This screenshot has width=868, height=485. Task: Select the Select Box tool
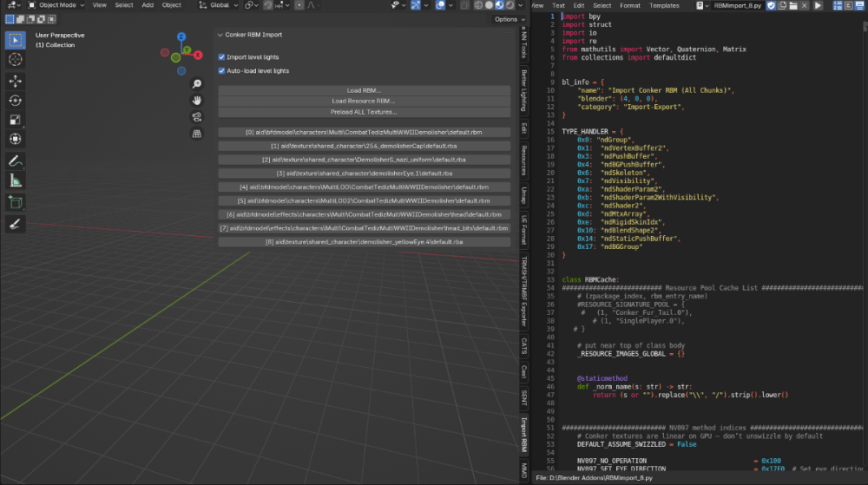pos(15,40)
